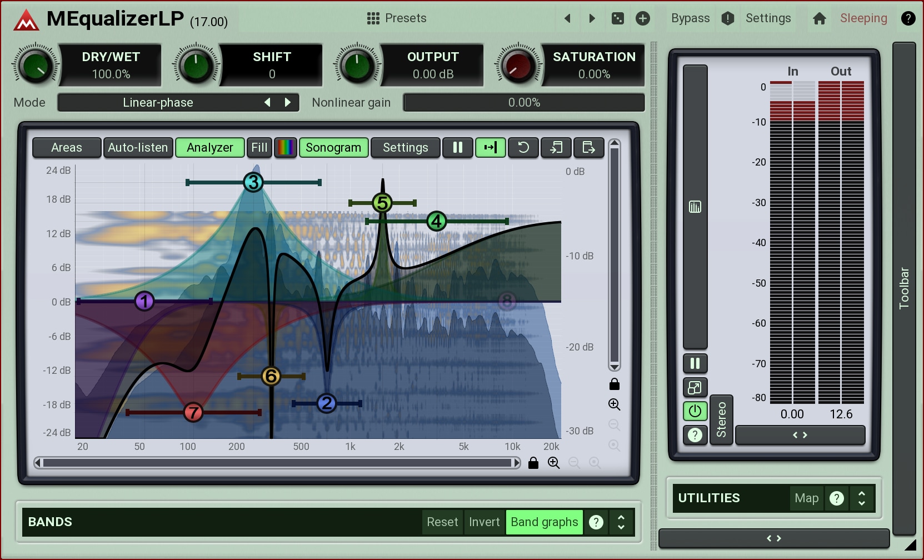The width and height of the screenshot is (924, 560).
Task: Click the analyzer pause icon
Action: tap(457, 147)
